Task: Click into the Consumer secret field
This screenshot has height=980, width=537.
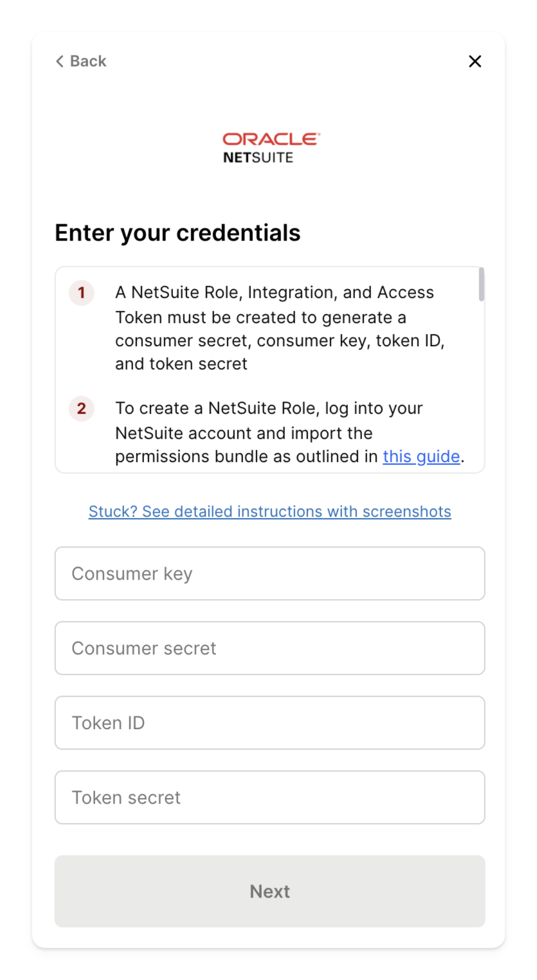Action: pos(270,648)
